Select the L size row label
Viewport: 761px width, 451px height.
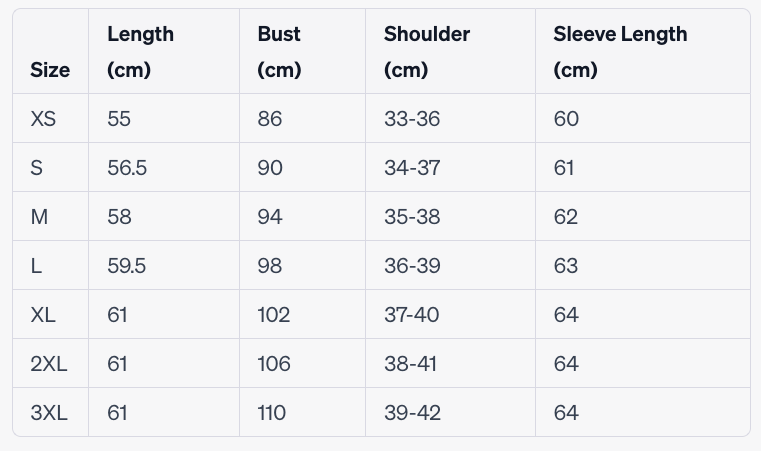tap(37, 266)
